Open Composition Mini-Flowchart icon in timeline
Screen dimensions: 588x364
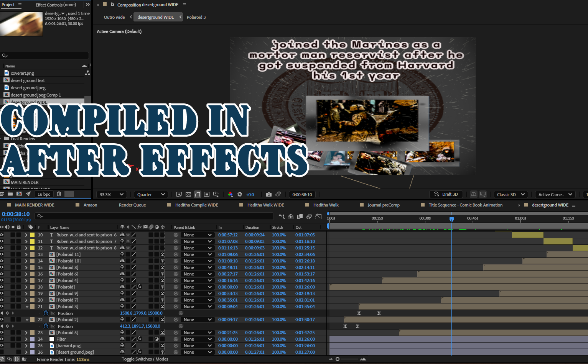pyautogui.click(x=282, y=216)
